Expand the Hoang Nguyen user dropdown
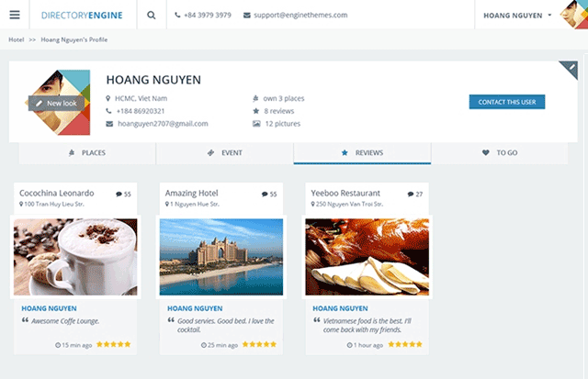 pos(517,16)
